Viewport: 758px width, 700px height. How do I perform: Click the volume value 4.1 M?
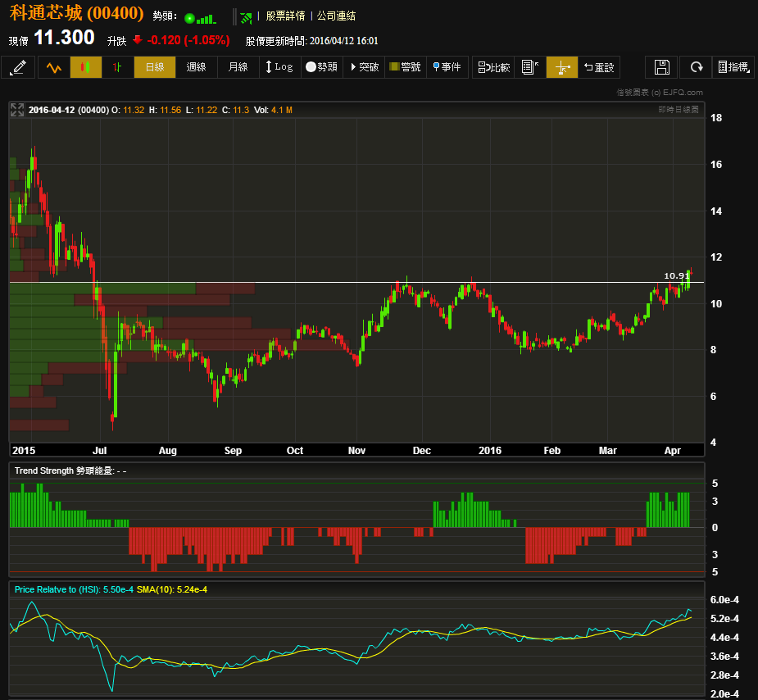click(x=282, y=110)
